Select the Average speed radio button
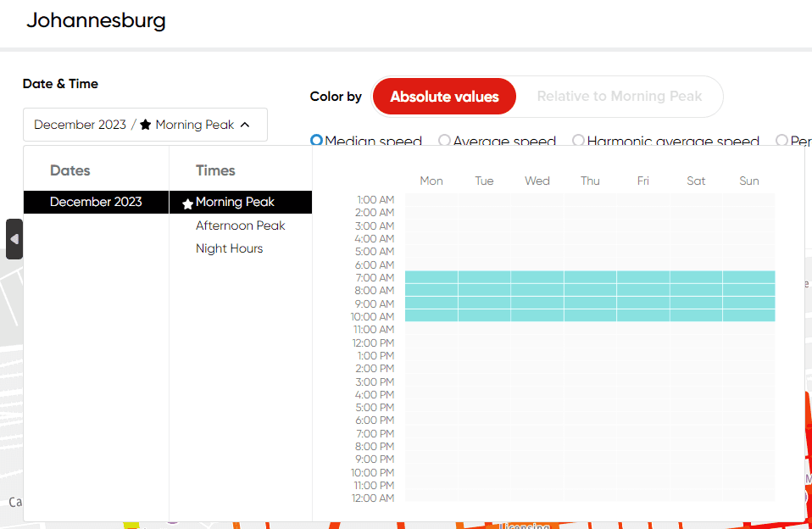Viewport: 812px width, 529px height. pyautogui.click(x=444, y=141)
